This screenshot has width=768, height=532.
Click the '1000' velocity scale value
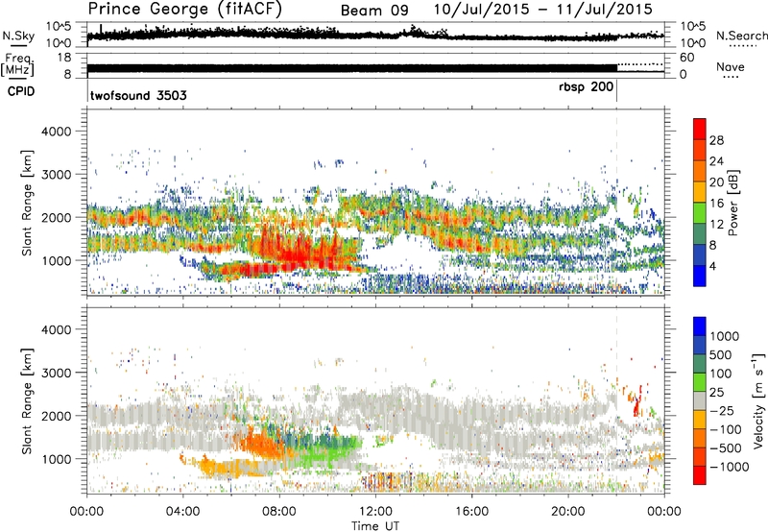pos(725,336)
